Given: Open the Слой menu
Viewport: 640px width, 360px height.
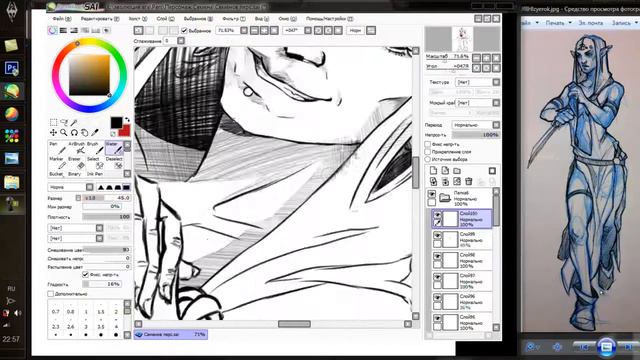Looking at the screenshot, I should pyautogui.click(x=165, y=19).
